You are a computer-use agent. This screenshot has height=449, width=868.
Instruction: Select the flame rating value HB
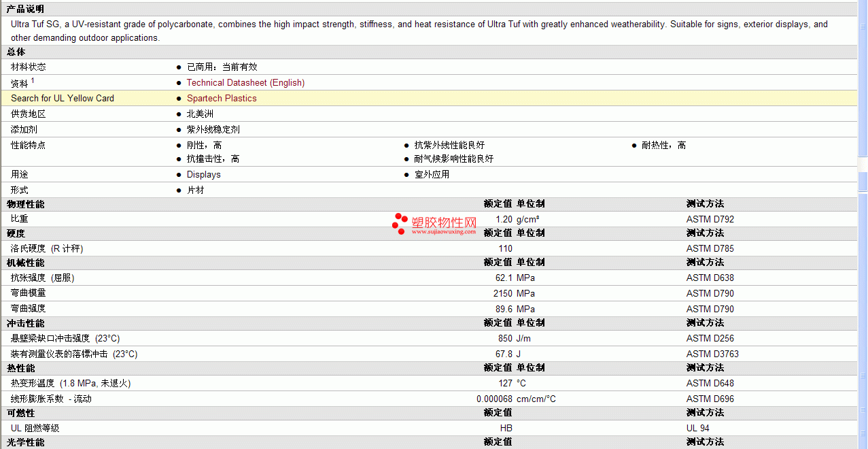coord(506,428)
